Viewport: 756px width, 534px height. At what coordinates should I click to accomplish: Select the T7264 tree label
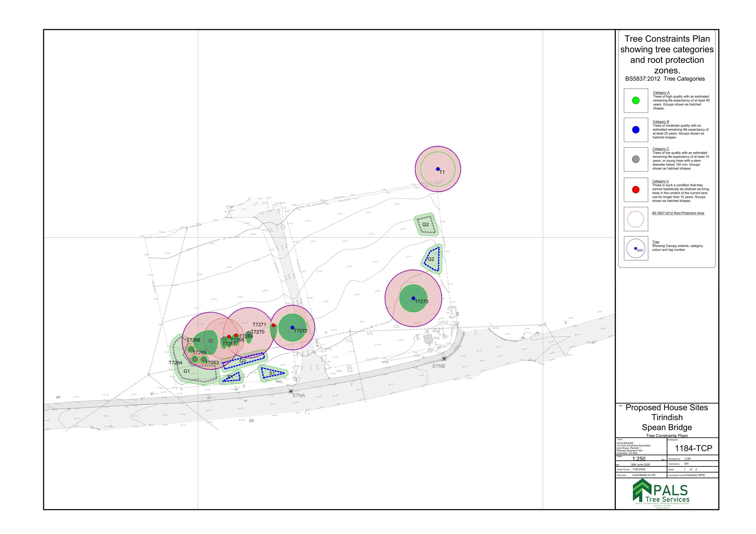pos(176,363)
